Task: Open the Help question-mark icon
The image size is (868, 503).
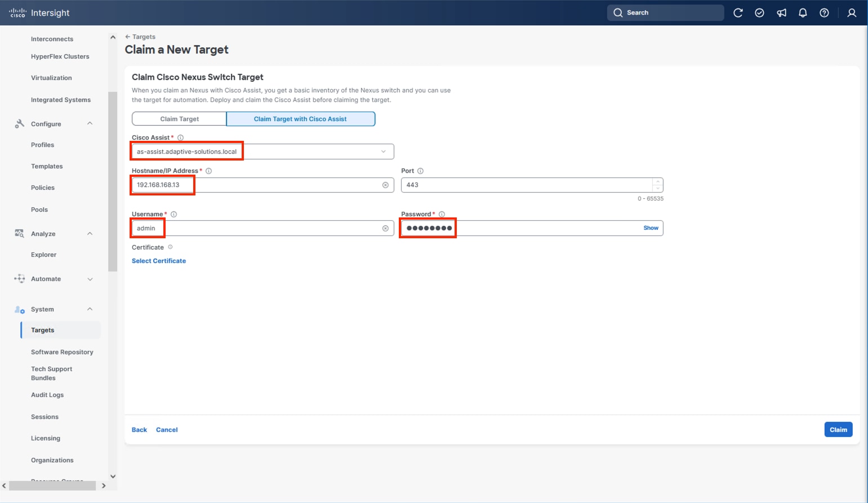Action: (824, 12)
